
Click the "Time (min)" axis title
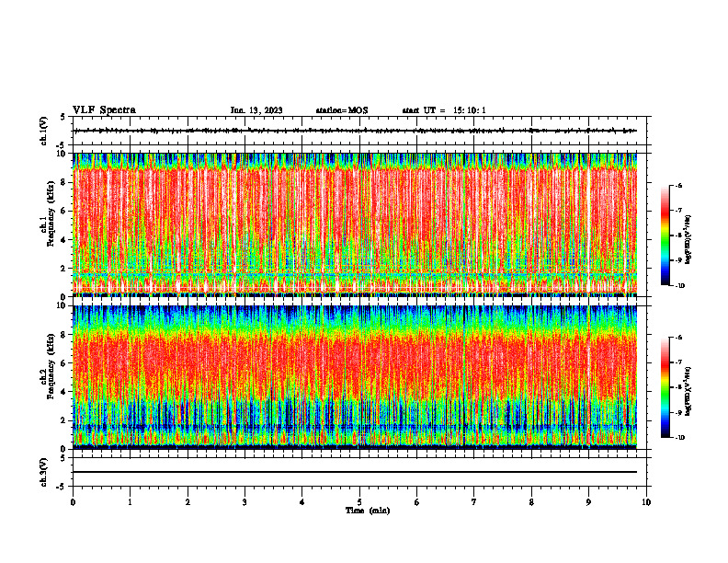coord(368,511)
